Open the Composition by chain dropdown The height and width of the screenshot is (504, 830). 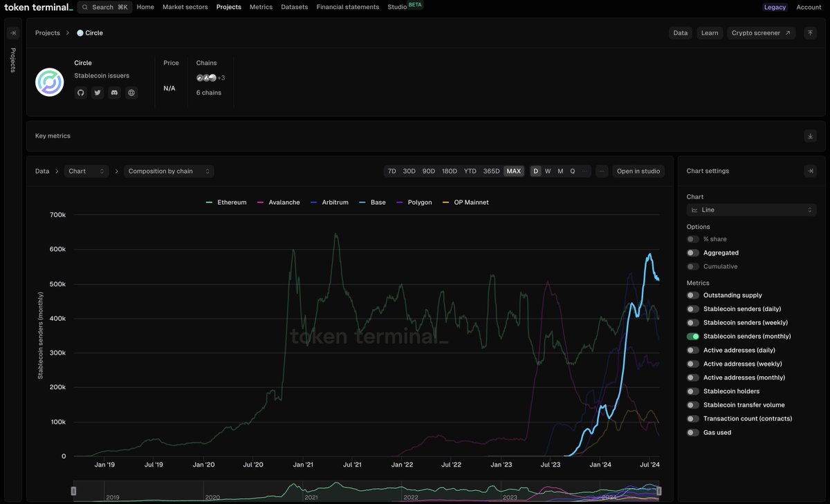point(169,171)
